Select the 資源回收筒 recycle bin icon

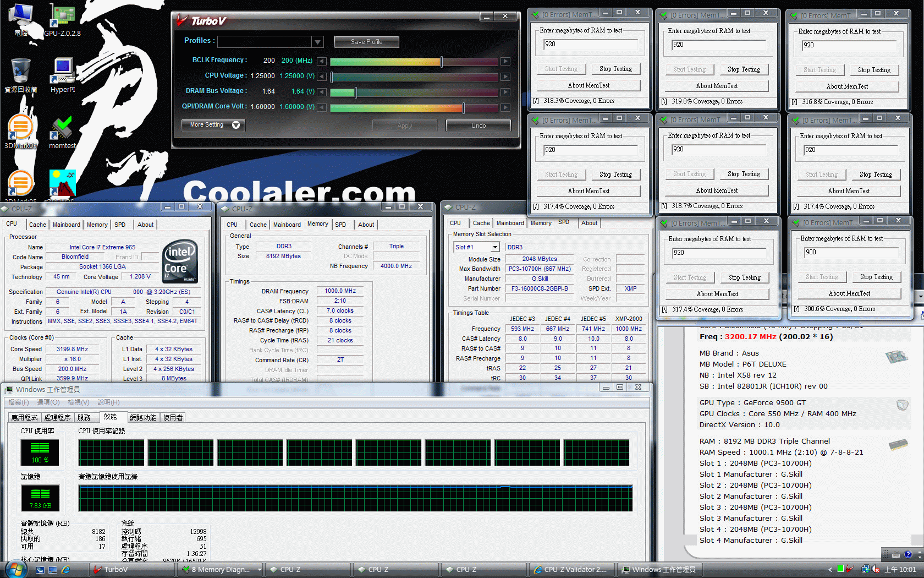(x=21, y=75)
